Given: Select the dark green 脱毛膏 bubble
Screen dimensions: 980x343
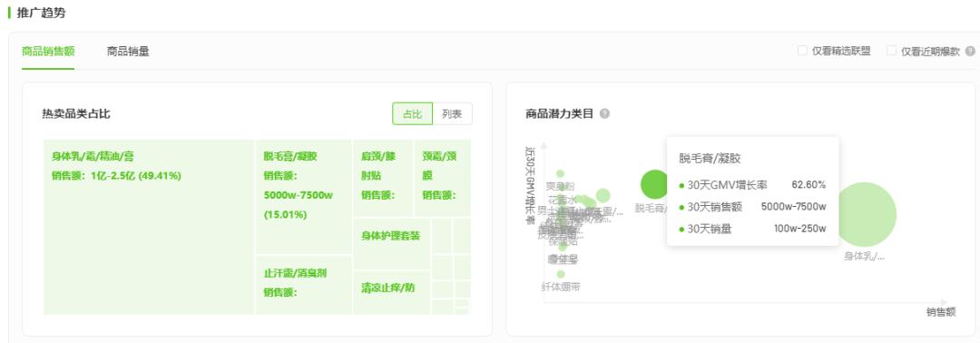Looking at the screenshot, I should [x=654, y=183].
